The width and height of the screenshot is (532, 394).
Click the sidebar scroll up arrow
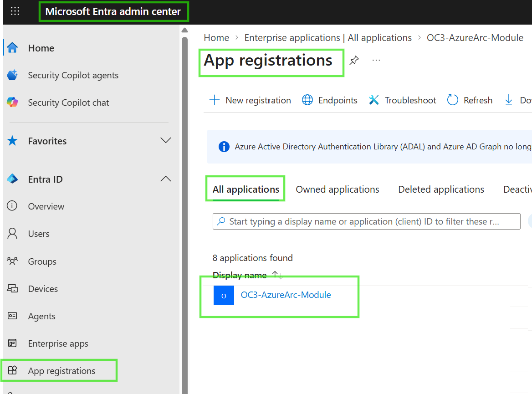184,30
